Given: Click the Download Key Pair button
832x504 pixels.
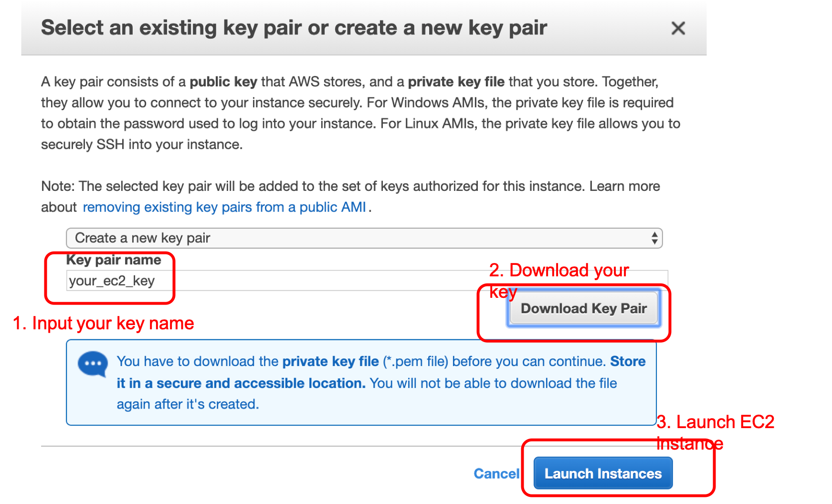Looking at the screenshot, I should coord(584,308).
